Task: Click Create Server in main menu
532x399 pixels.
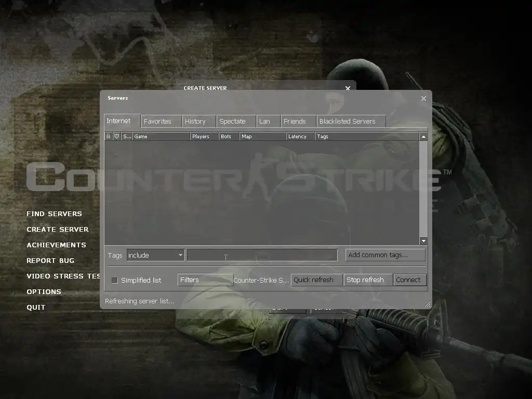Action: pyautogui.click(x=58, y=229)
